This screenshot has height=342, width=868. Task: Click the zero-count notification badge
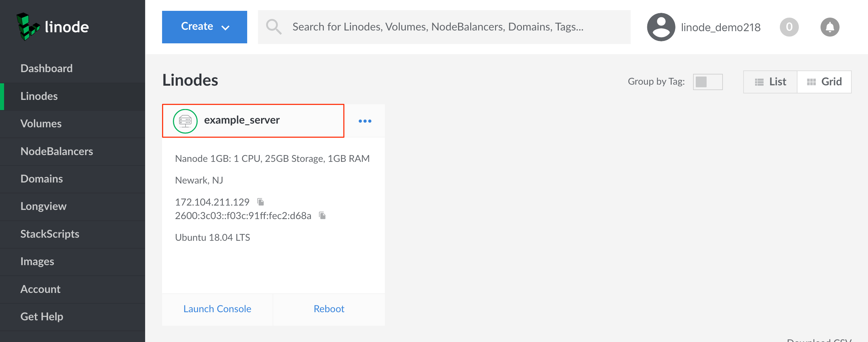tap(789, 27)
